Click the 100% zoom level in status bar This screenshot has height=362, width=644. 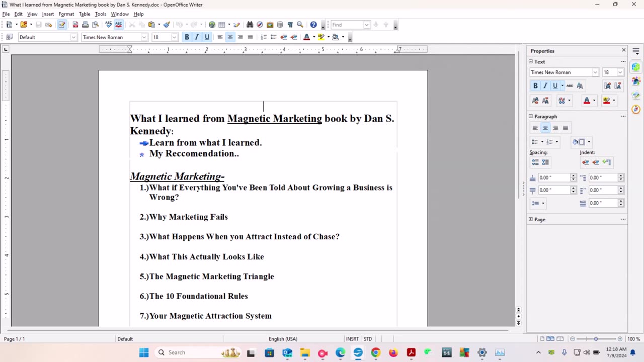click(633, 339)
